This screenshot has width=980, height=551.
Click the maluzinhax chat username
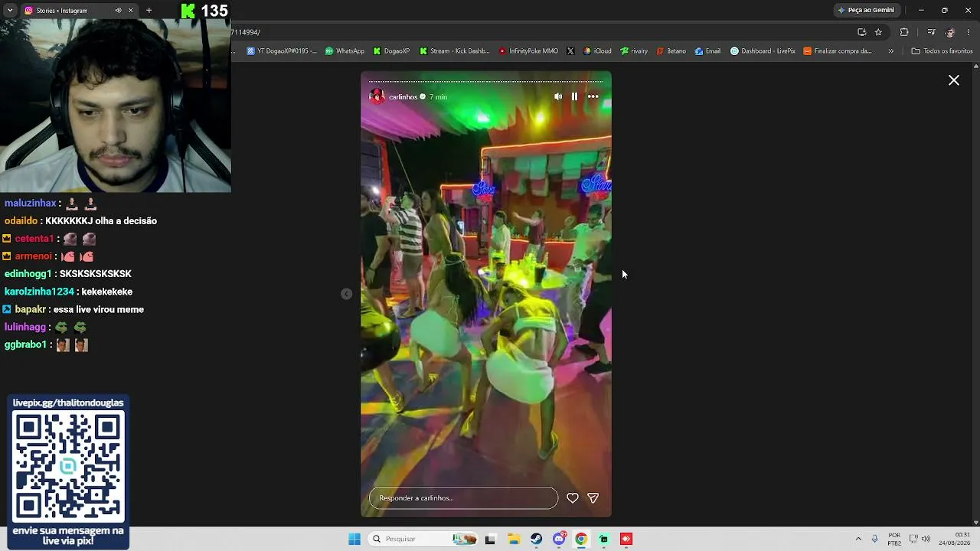[x=31, y=204]
